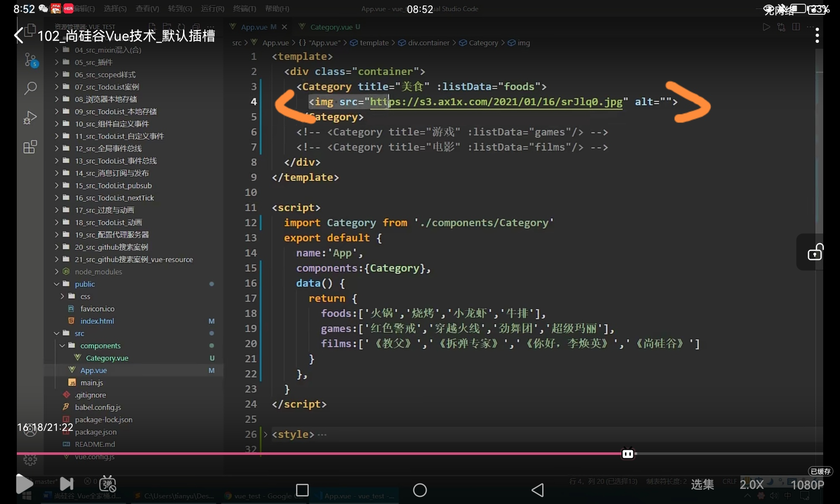Screen dimensions: 840x504
Task: Click the split editor icon
Action: click(796, 27)
